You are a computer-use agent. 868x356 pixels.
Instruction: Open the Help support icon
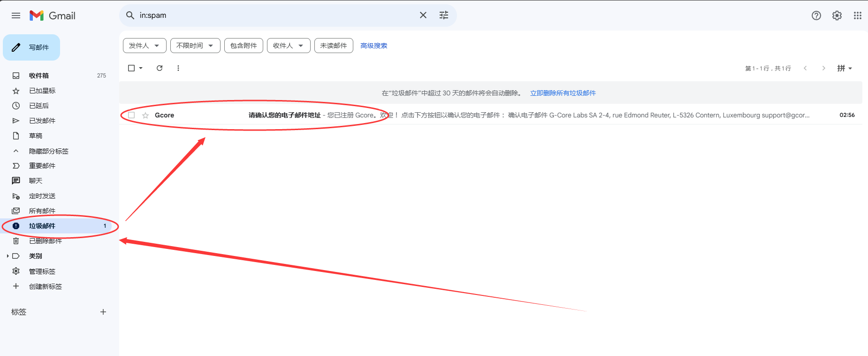click(816, 15)
